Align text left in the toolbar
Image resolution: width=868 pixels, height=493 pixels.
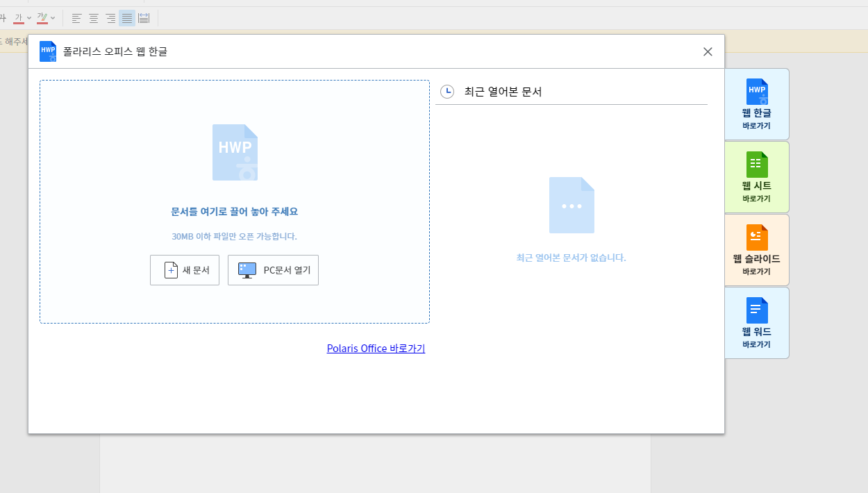77,18
